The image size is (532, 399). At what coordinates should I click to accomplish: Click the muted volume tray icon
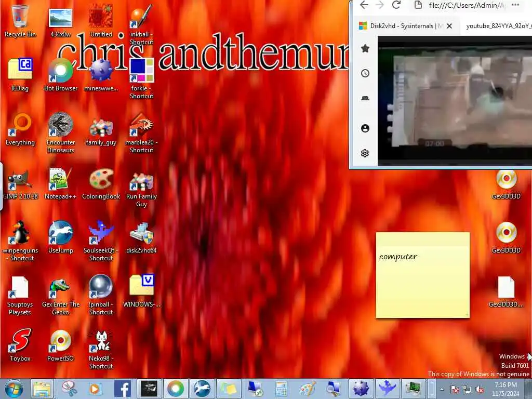tap(480, 390)
